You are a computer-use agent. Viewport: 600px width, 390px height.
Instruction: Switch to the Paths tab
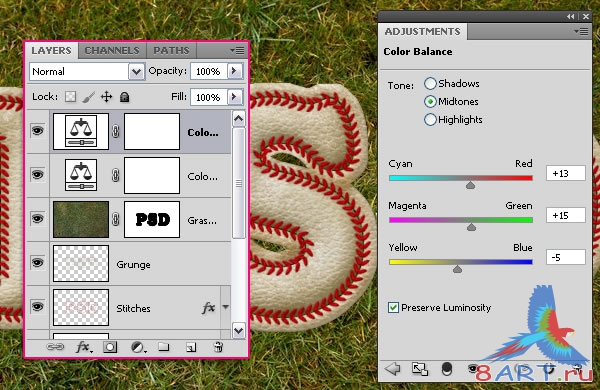tap(171, 51)
